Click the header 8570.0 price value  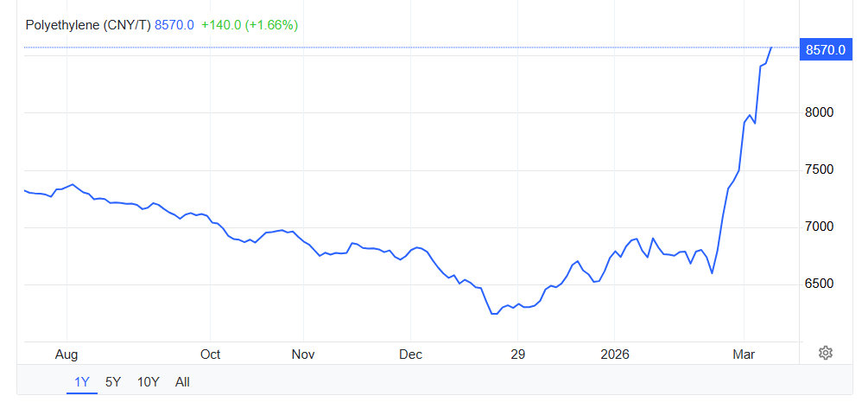pyautogui.click(x=174, y=25)
